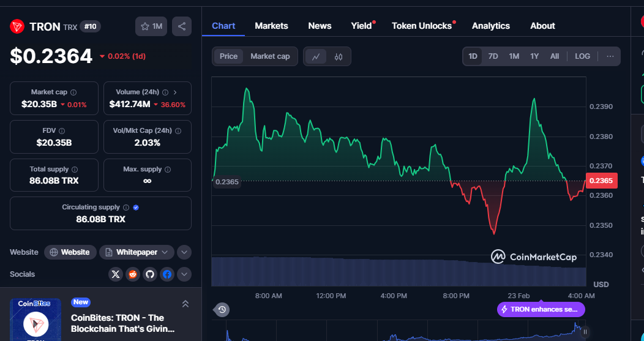Image resolution: width=644 pixels, height=341 pixels.
Task: Click the verified circulating supply badge
Action: point(136,208)
